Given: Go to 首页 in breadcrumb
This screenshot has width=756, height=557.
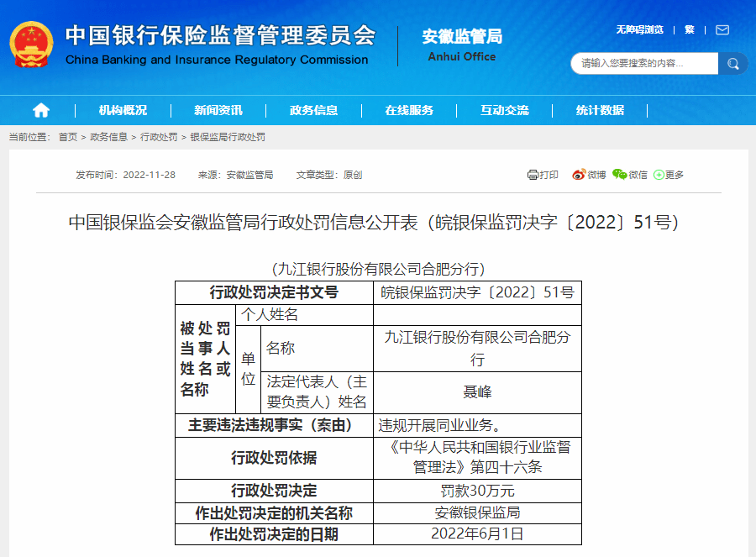Looking at the screenshot, I should 68,137.
